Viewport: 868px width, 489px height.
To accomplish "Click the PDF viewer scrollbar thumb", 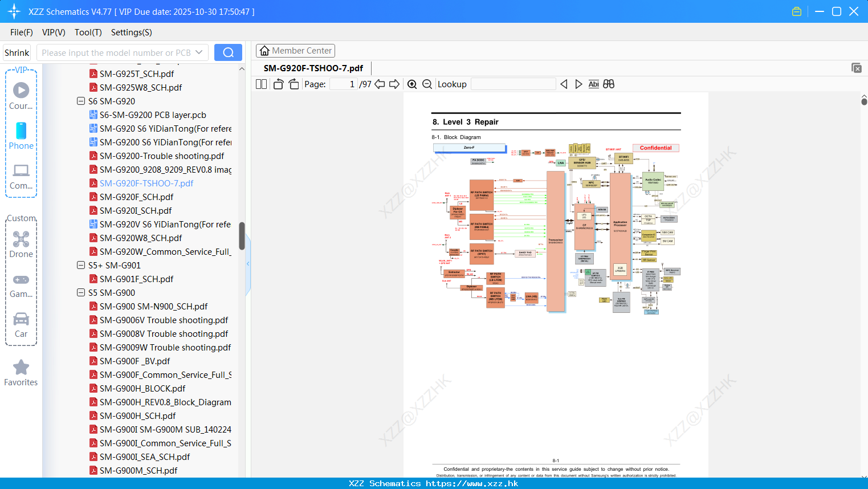I will pyautogui.click(x=864, y=101).
